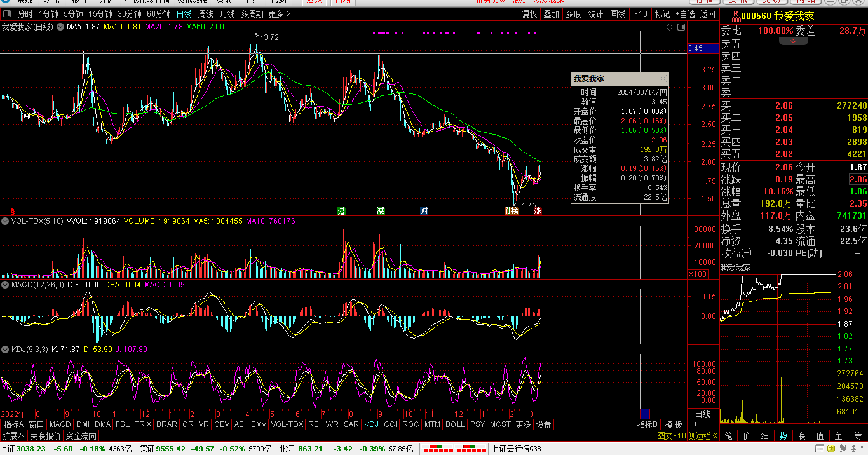Select the 筹 chips tab
The width and height of the screenshot is (868, 455).
click(858, 436)
